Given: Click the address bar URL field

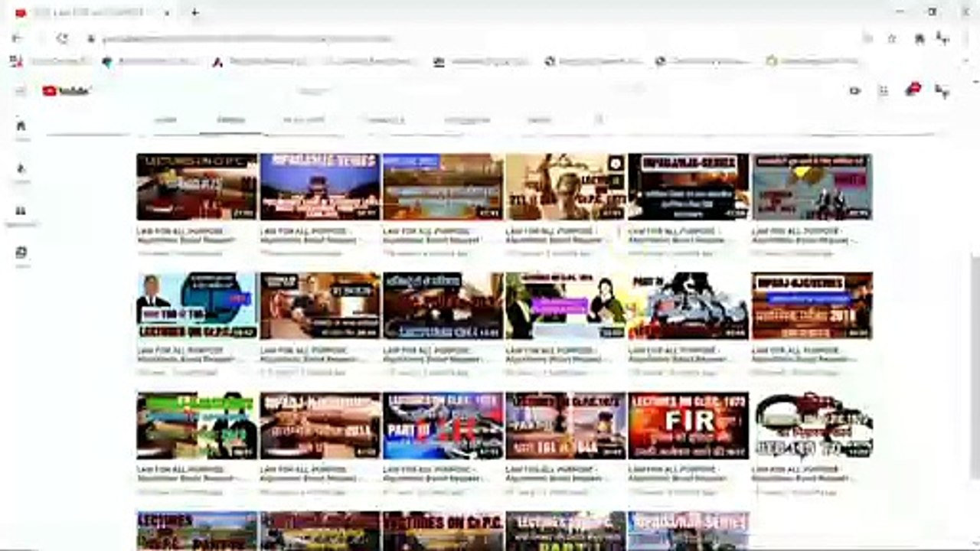Looking at the screenshot, I should click(475, 38).
